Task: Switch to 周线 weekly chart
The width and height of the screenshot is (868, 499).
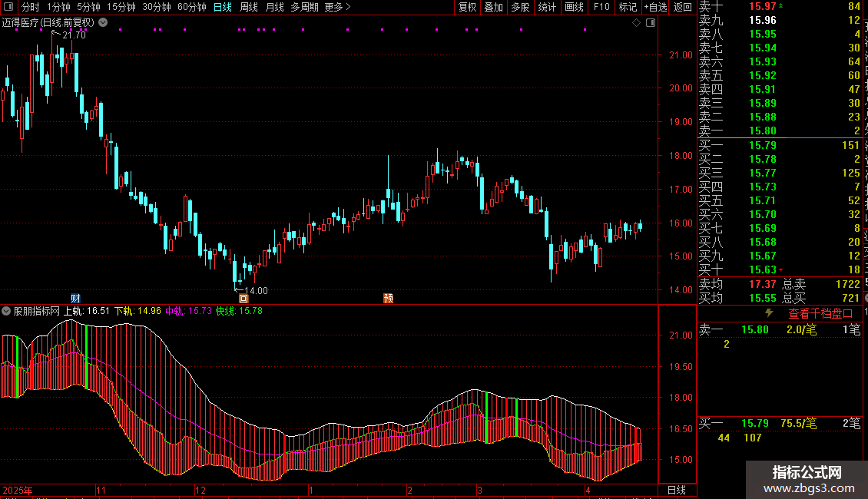Action: click(x=249, y=7)
